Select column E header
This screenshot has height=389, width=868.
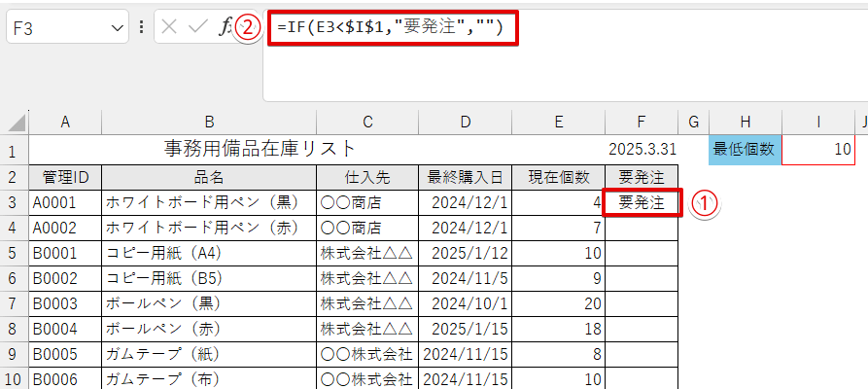pyautogui.click(x=559, y=122)
